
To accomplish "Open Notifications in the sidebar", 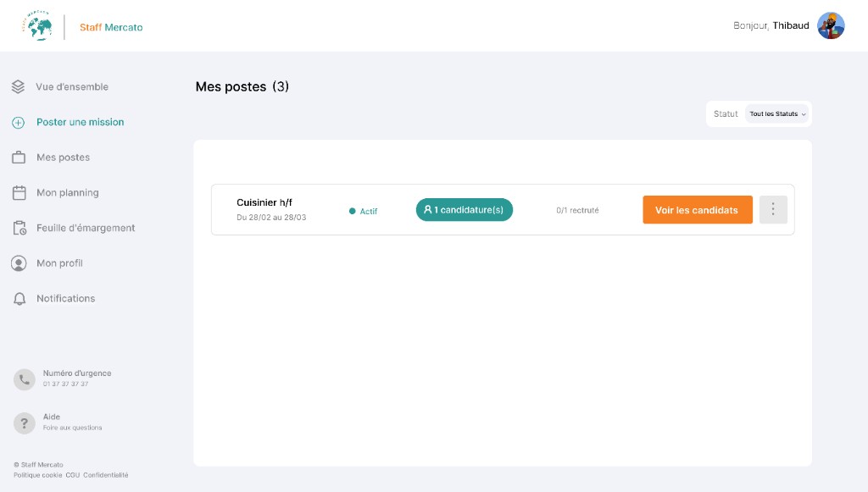I will coord(66,299).
